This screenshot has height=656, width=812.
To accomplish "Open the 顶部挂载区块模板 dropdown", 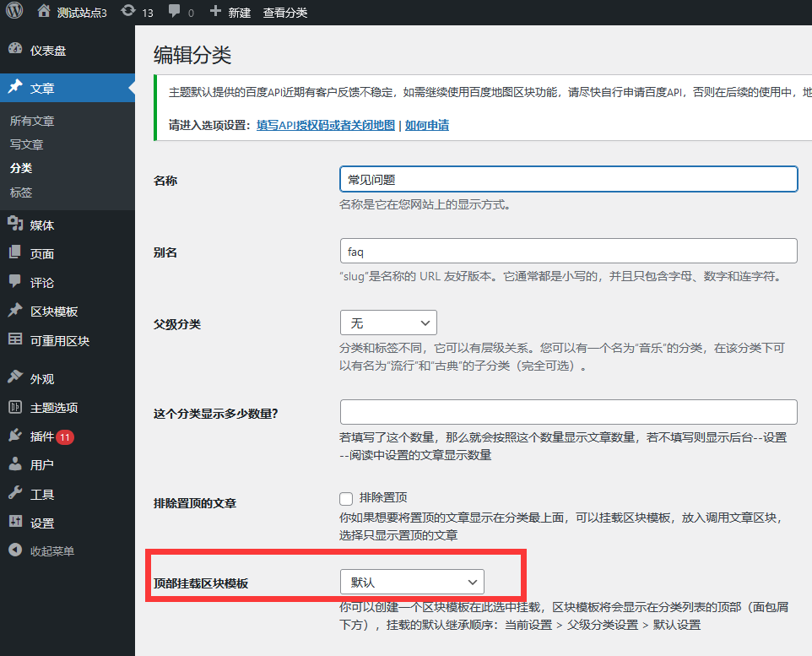I will (412, 582).
